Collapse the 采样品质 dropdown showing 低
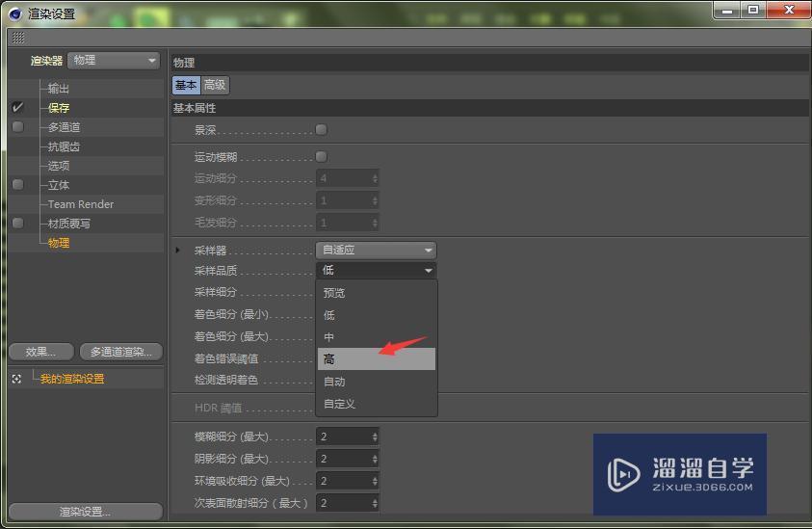Image resolution: width=812 pixels, height=529 pixels. pos(376,270)
